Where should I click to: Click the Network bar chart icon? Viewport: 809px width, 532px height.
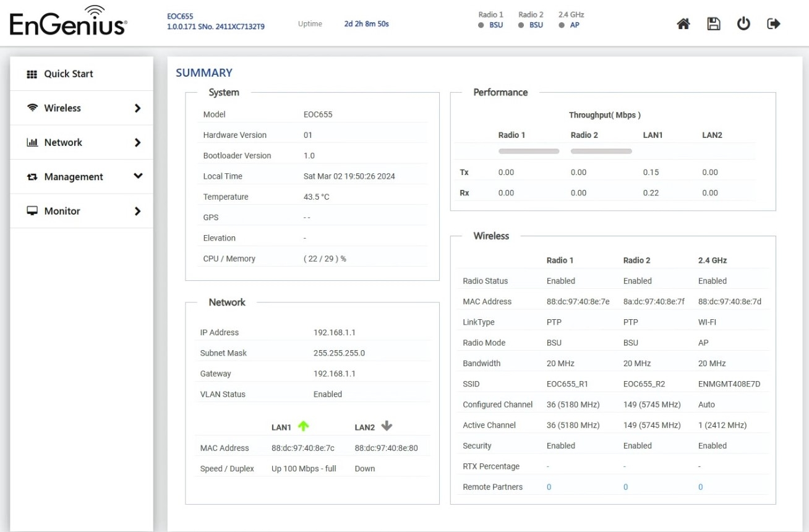click(x=32, y=142)
